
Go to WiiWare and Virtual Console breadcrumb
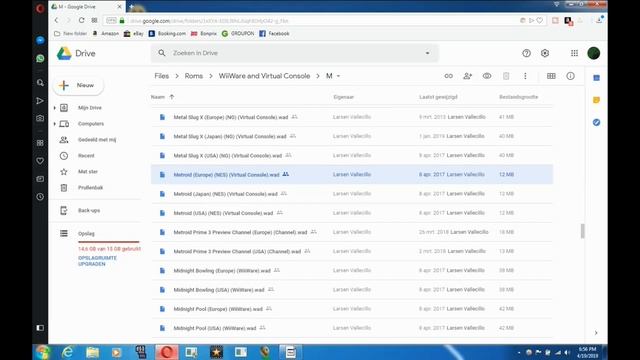264,76
